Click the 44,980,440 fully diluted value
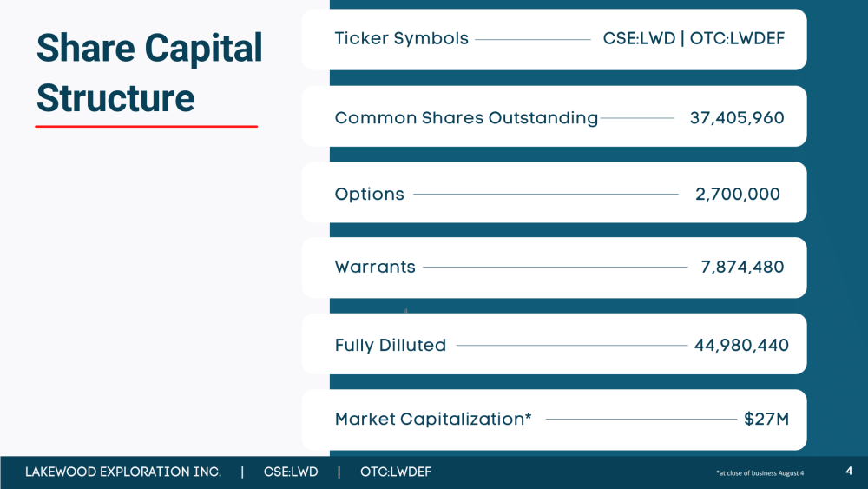The image size is (868, 489). coord(741,345)
